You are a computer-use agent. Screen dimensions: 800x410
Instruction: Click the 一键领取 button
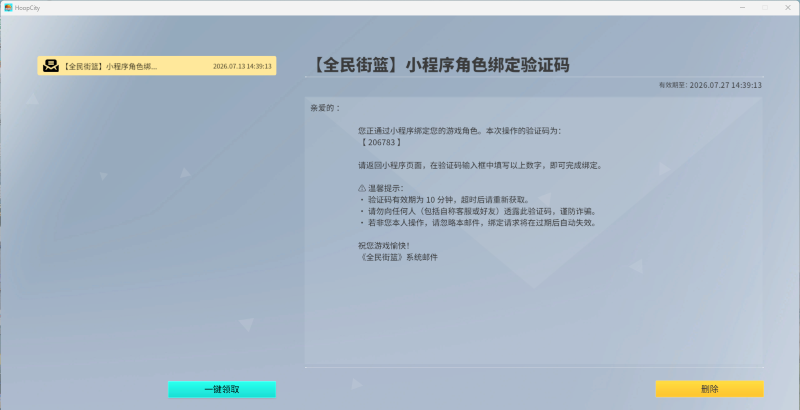point(222,390)
